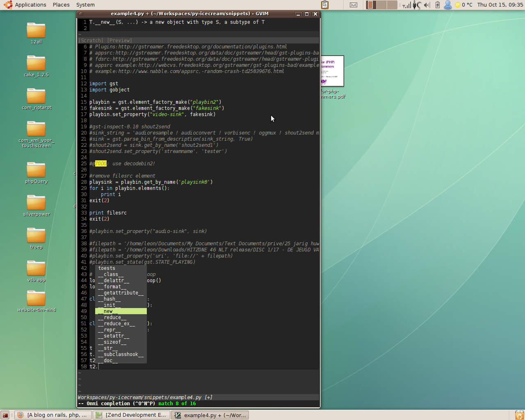
Task: Select '__reduce_ex__' completion item
Action: click(x=121, y=324)
